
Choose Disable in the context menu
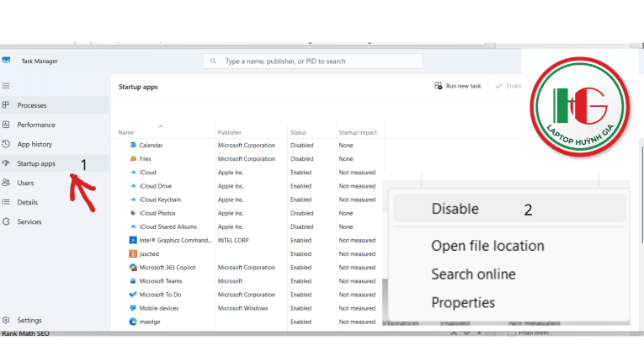coord(509,208)
